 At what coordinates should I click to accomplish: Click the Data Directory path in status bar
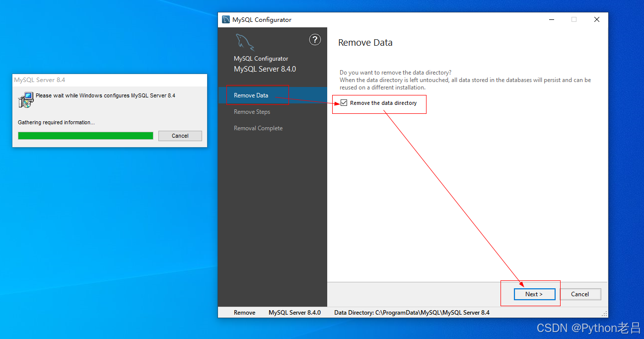pos(412,313)
